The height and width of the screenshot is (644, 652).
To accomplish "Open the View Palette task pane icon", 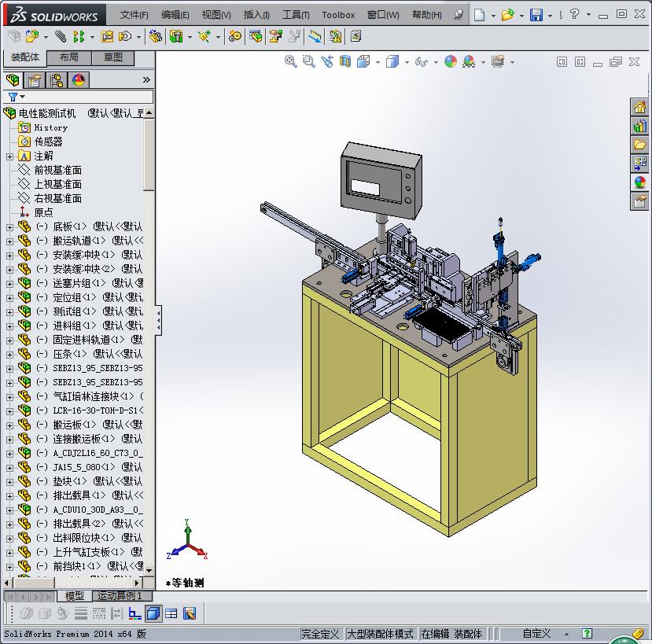I will 639,164.
